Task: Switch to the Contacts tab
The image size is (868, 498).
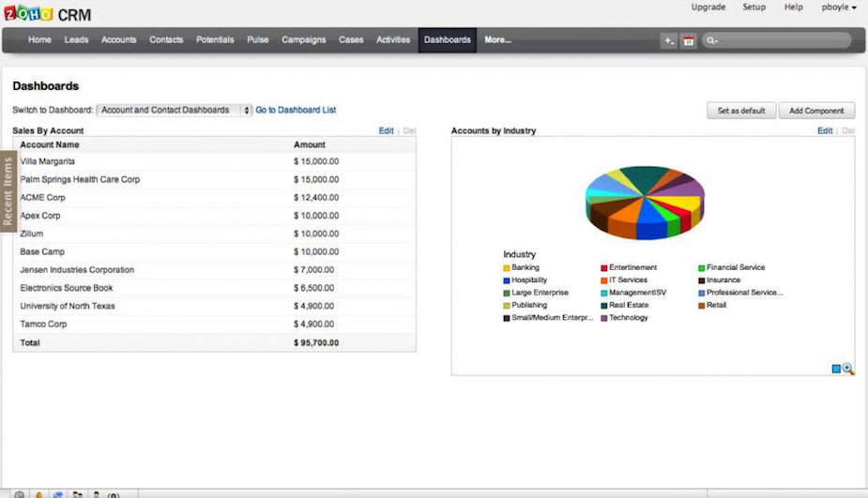Action: click(x=166, y=39)
